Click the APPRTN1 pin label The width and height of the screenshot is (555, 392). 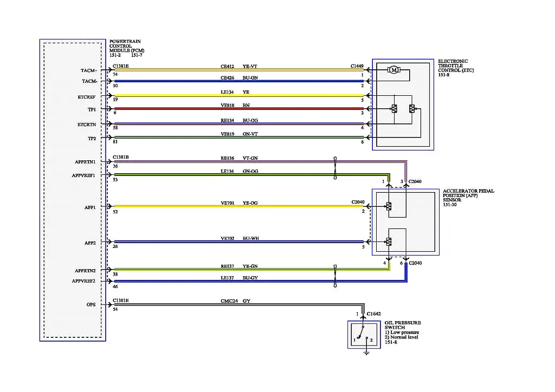pyautogui.click(x=85, y=162)
